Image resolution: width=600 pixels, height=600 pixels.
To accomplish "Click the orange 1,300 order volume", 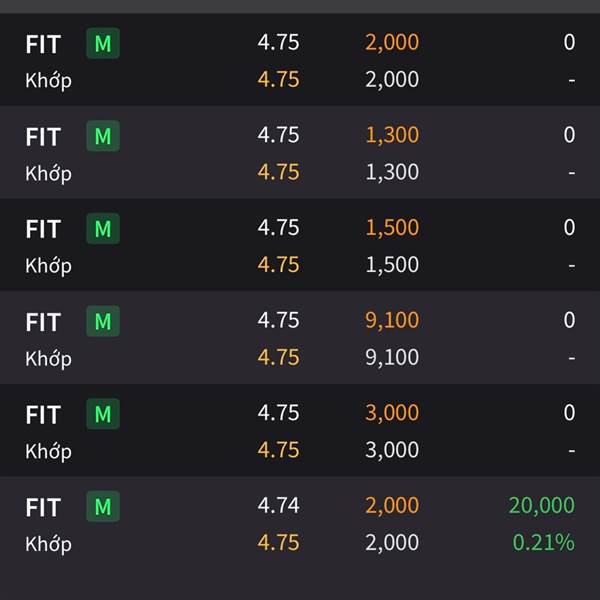I will pos(392,135).
